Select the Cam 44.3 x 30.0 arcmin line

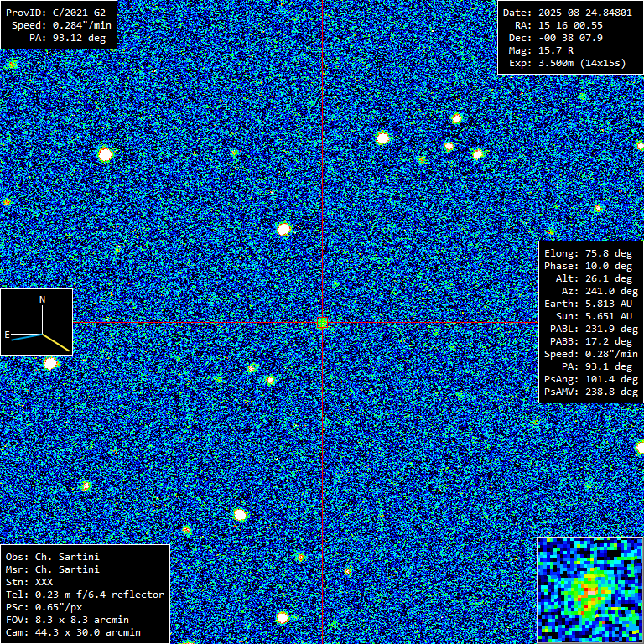point(73,632)
